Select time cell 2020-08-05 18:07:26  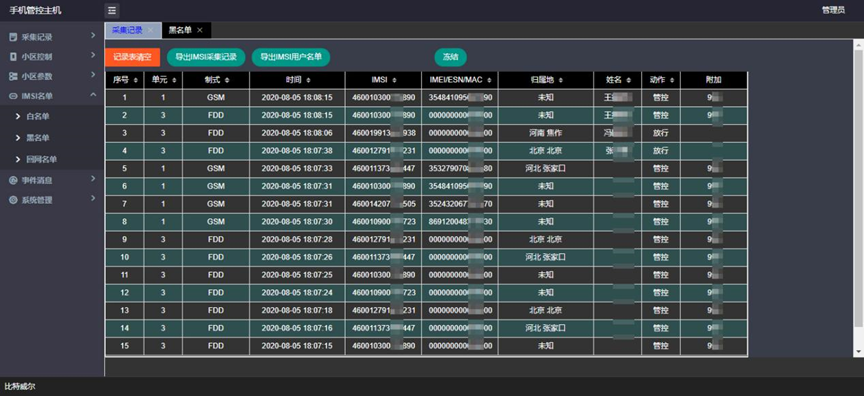point(297,257)
